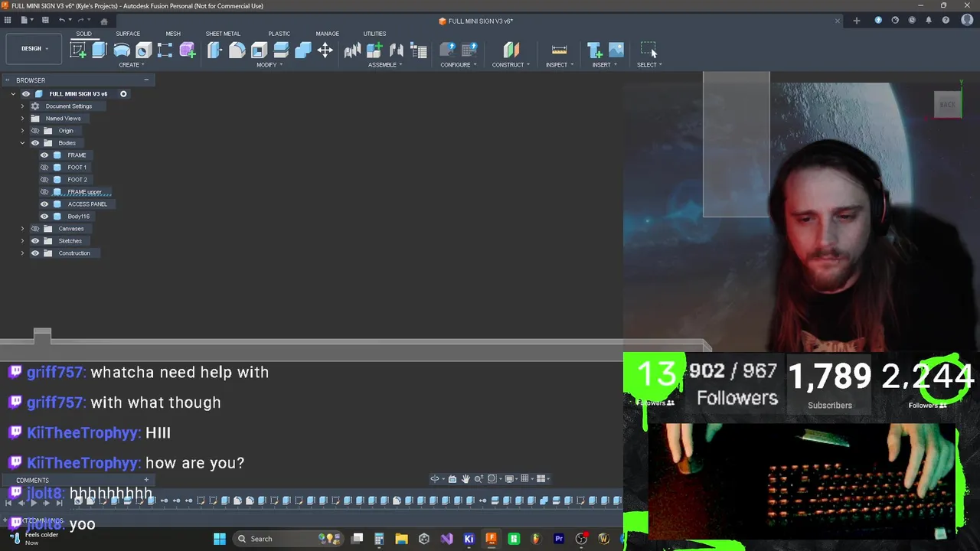Open the CREATE dropdown menu
The image size is (980, 551).
[131, 65]
